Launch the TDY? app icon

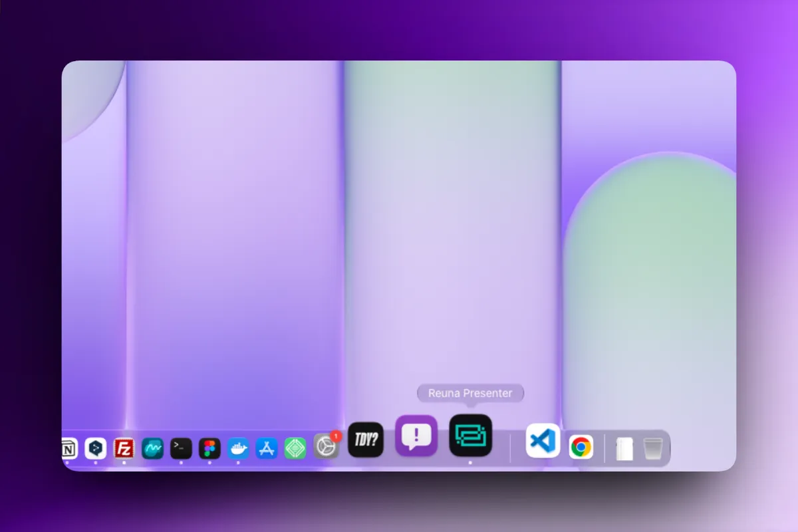[x=366, y=440]
